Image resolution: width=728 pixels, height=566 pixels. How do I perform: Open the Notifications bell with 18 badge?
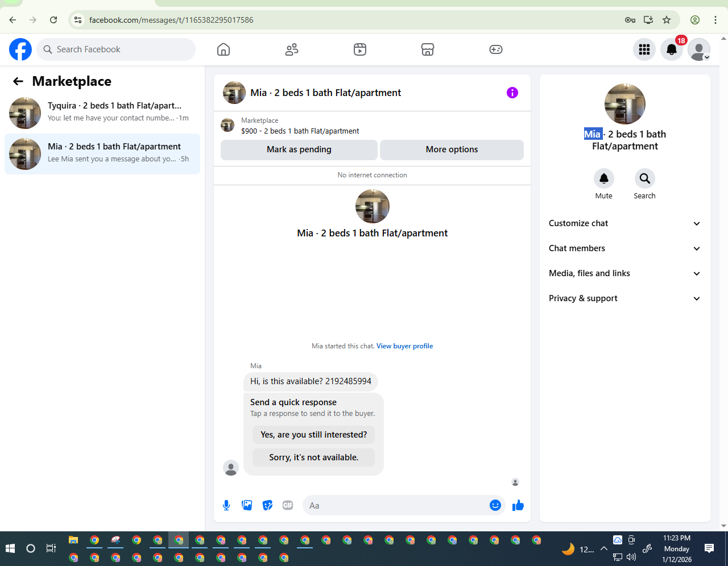(x=672, y=49)
